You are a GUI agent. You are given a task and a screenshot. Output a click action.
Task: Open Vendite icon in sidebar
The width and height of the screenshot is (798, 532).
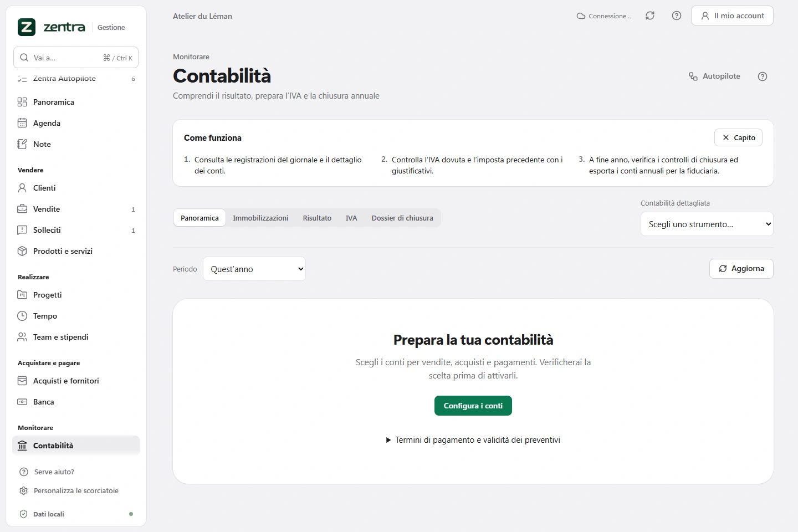22,209
